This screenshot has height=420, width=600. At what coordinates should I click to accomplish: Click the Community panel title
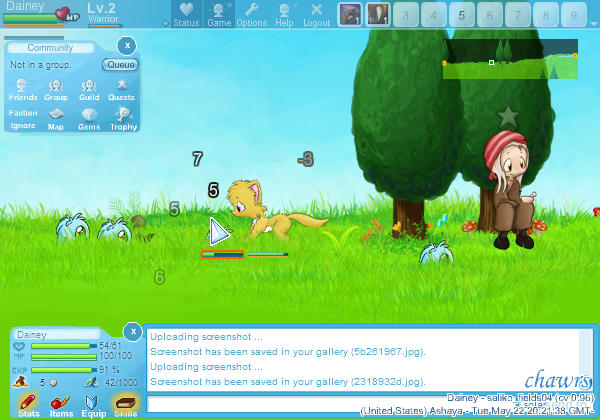coord(50,48)
